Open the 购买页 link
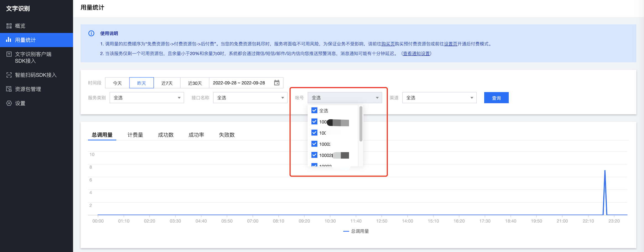644x252 pixels. click(x=388, y=44)
